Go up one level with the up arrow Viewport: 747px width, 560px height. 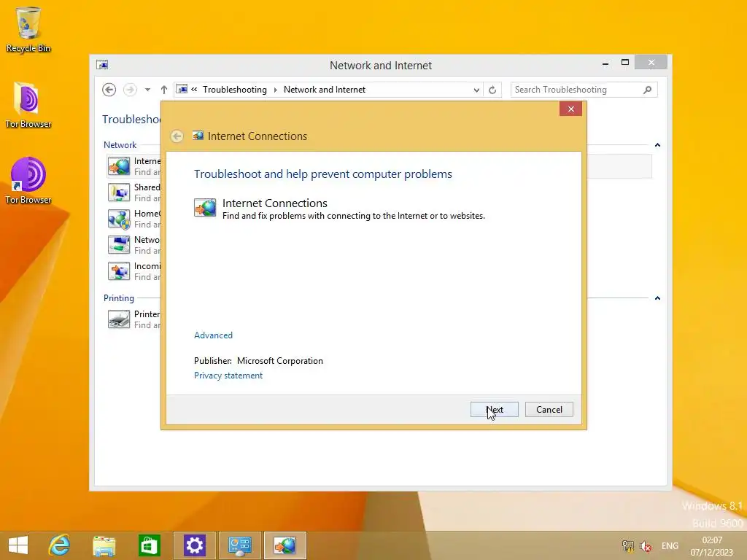[x=164, y=90]
